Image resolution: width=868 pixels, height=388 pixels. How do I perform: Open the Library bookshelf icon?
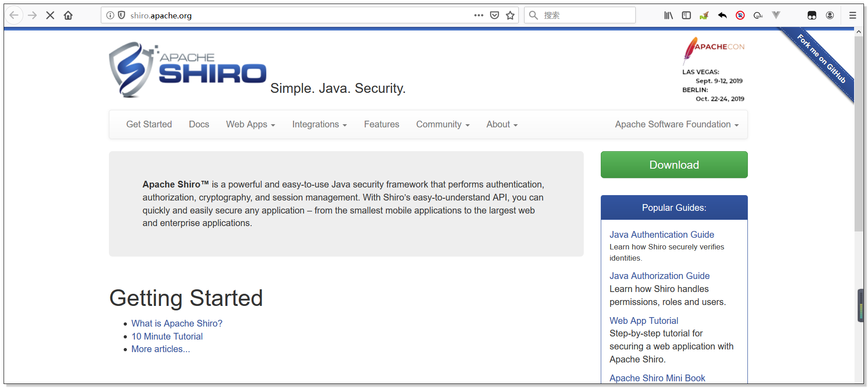(668, 15)
